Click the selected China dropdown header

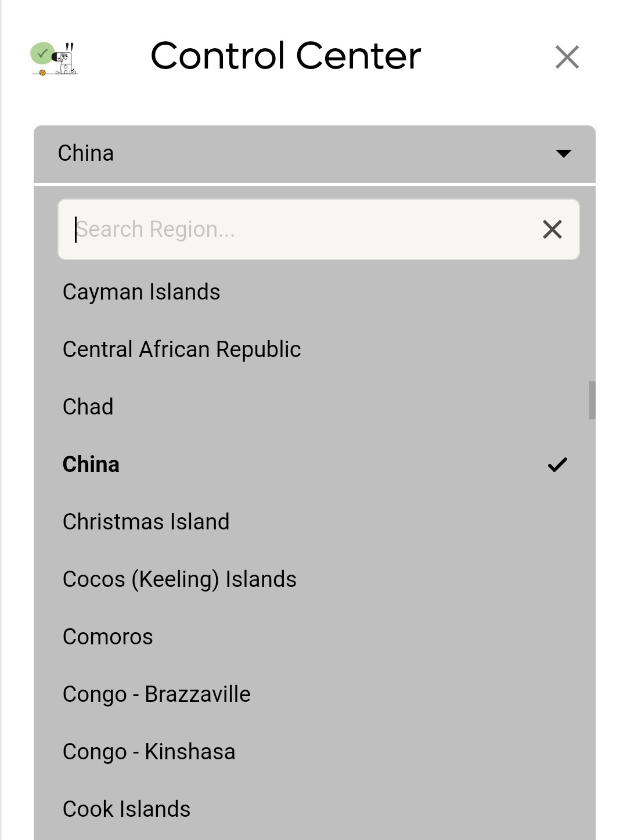point(290,154)
